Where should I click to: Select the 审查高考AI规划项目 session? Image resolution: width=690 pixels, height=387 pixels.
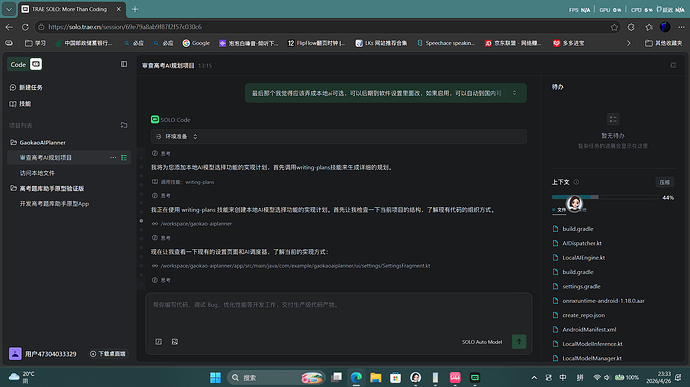[46, 158]
